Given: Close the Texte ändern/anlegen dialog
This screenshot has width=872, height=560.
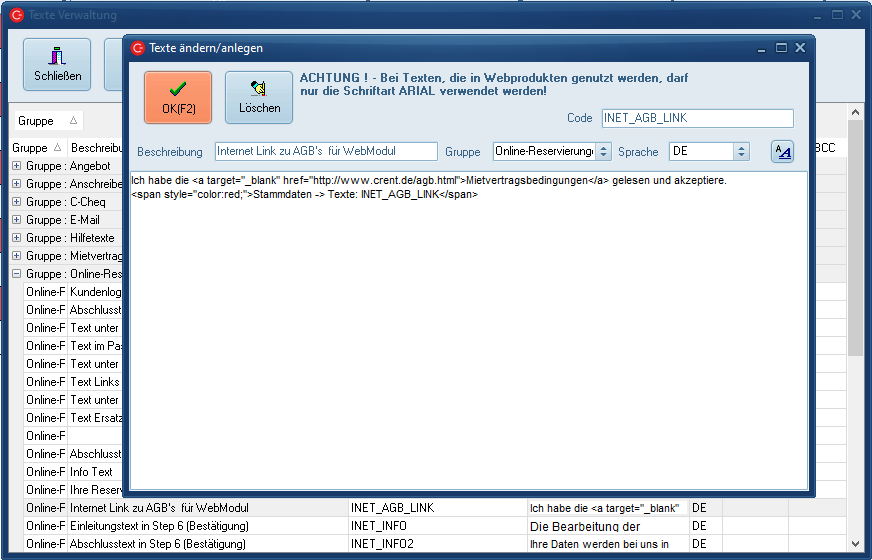Looking at the screenshot, I should [800, 47].
